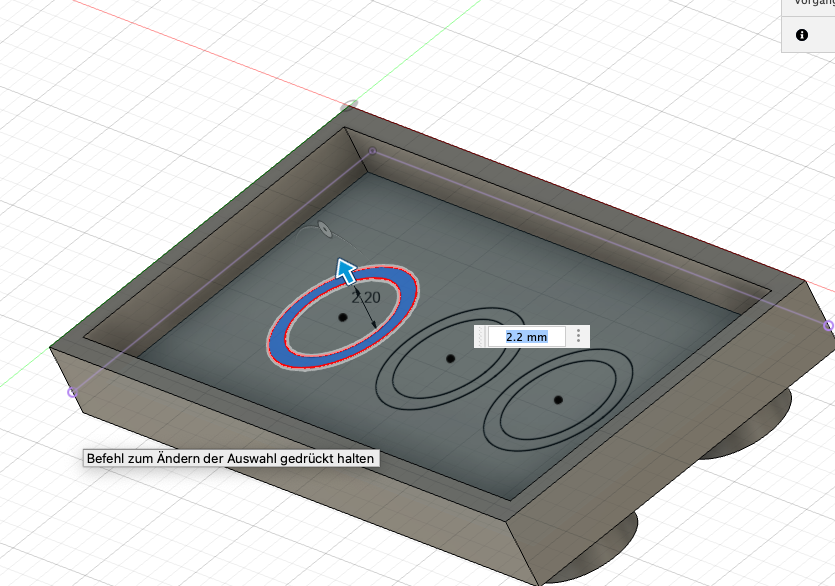Click the grip handle left of distance field
Image resolution: width=835 pixels, height=586 pixels.
(481, 337)
